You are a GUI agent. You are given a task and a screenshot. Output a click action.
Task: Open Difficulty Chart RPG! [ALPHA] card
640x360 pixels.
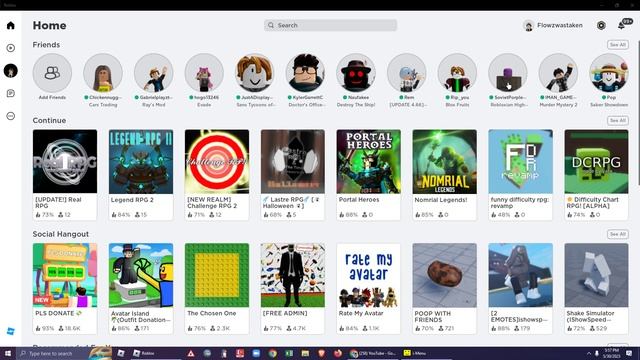pos(596,175)
